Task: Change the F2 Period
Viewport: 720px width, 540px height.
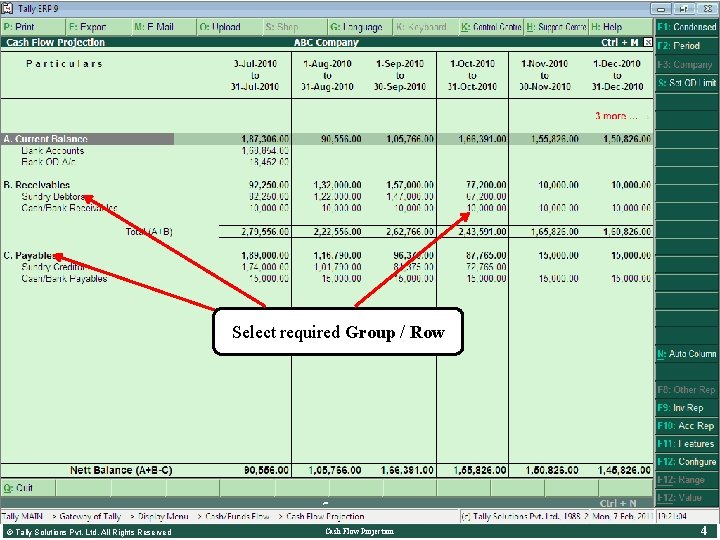Action: pos(686,46)
